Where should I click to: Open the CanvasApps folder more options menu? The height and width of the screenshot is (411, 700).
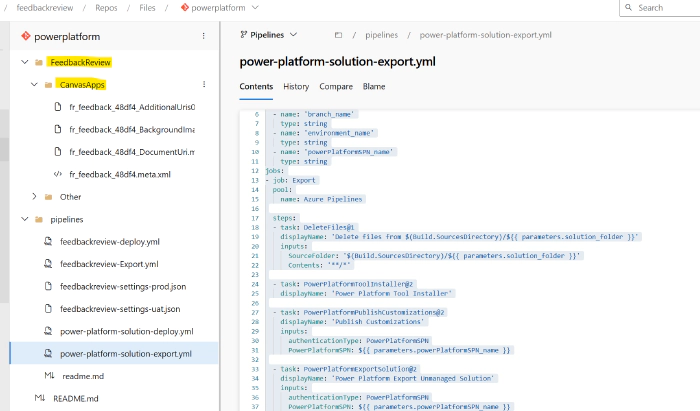[204, 85]
